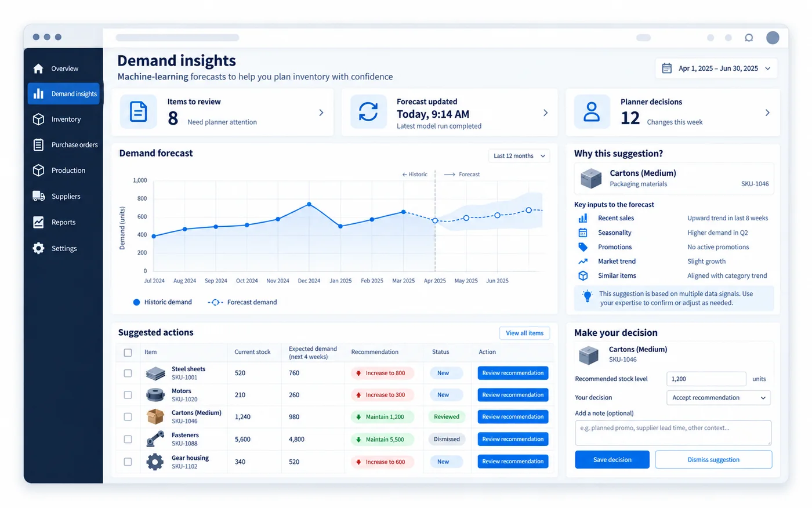This screenshot has width=812, height=508.
Task: Click the Reviewed status badge for Cartons
Action: pos(447,417)
